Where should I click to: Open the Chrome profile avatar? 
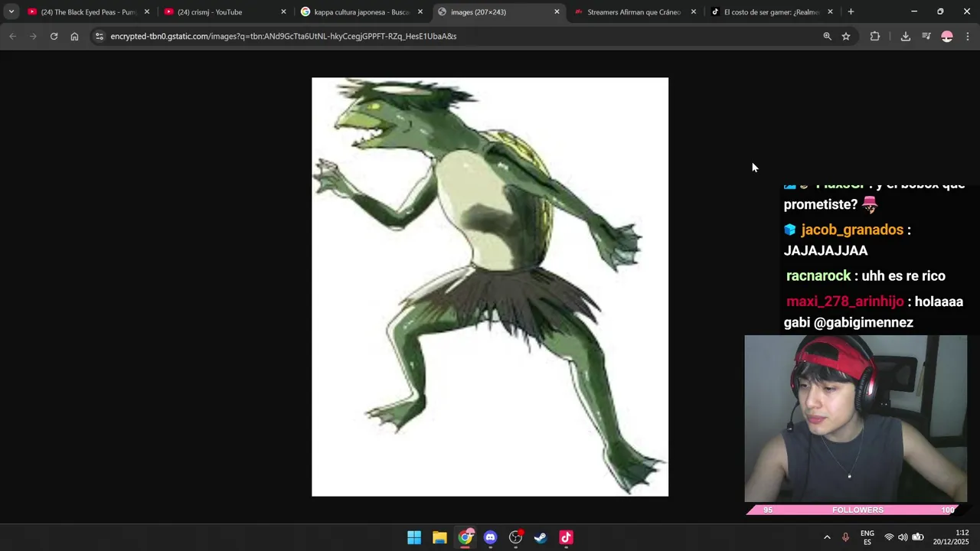947,36
